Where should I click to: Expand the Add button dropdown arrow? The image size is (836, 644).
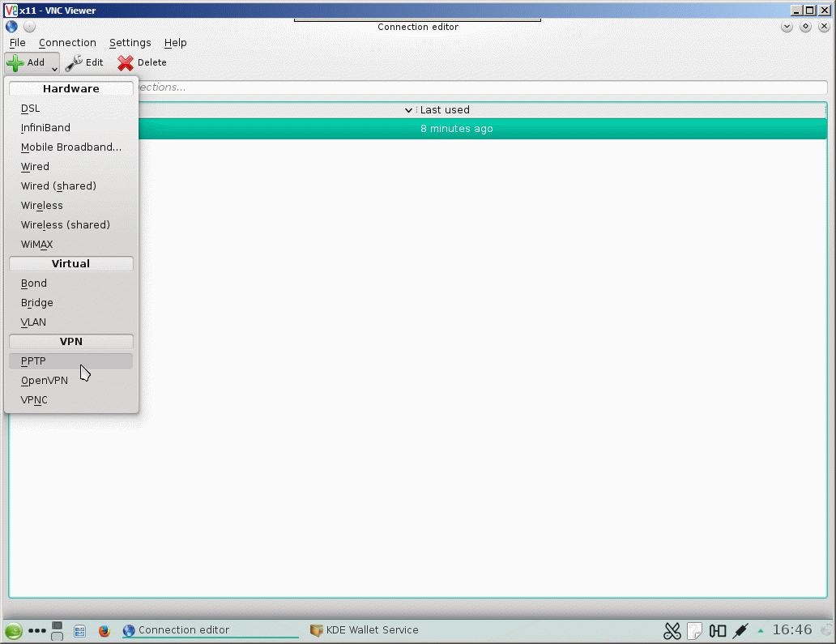(54, 69)
